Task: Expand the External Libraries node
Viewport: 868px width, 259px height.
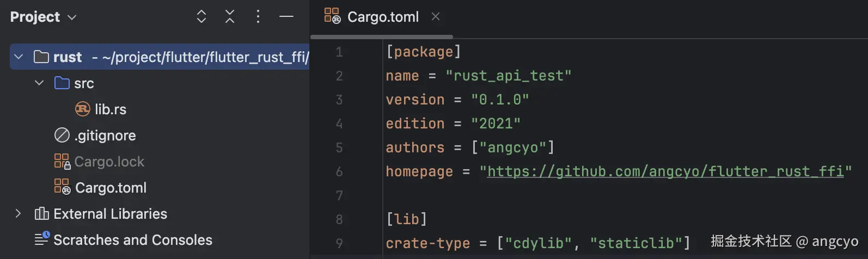Action: 19,213
